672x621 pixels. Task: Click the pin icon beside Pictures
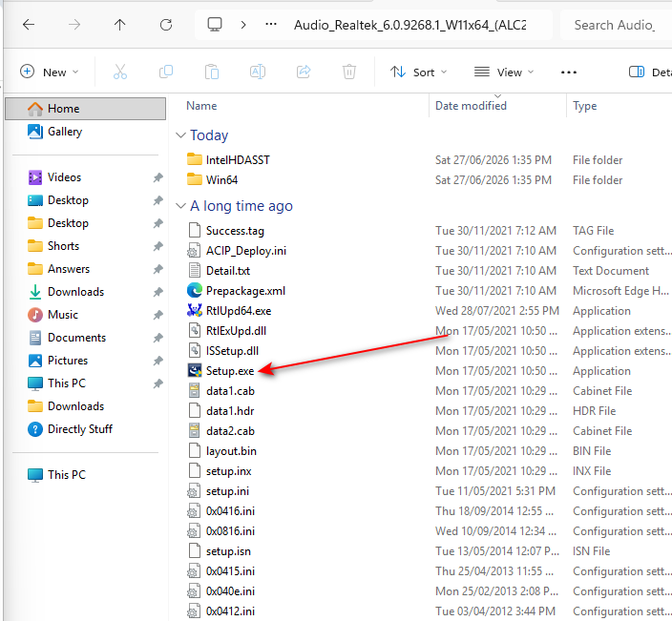(x=158, y=361)
